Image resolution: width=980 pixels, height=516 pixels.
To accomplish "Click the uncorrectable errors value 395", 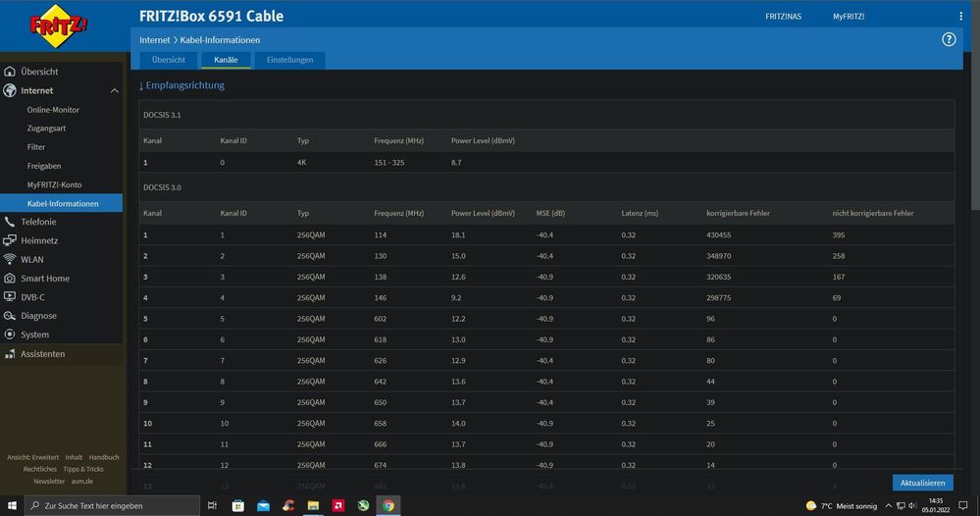I will [838, 234].
